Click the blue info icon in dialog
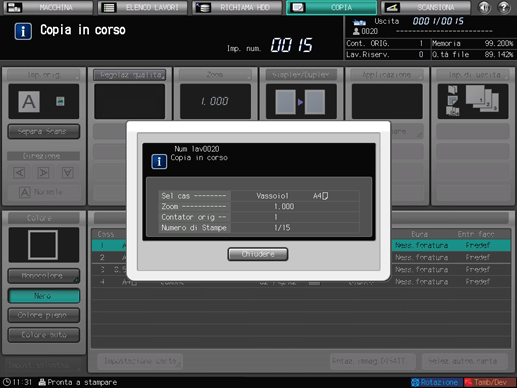 (x=159, y=161)
